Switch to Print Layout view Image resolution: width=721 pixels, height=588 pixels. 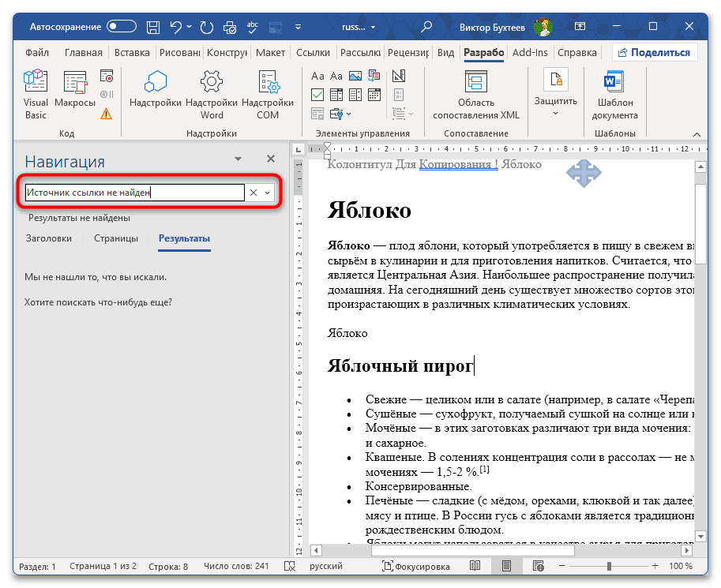coord(506,566)
